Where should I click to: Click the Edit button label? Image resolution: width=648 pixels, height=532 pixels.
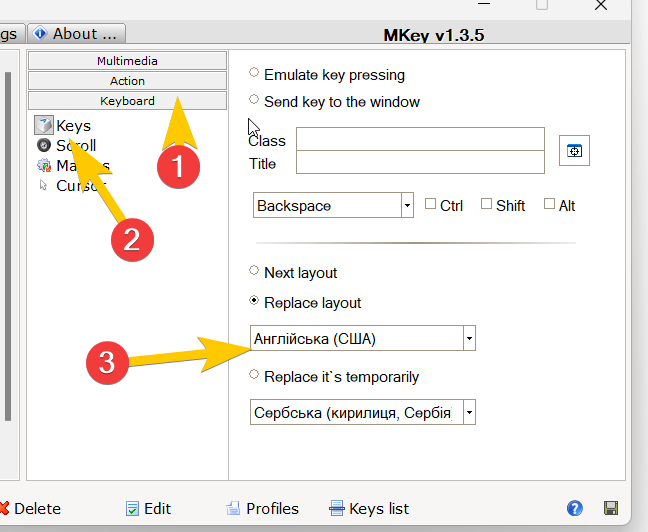[x=157, y=508]
